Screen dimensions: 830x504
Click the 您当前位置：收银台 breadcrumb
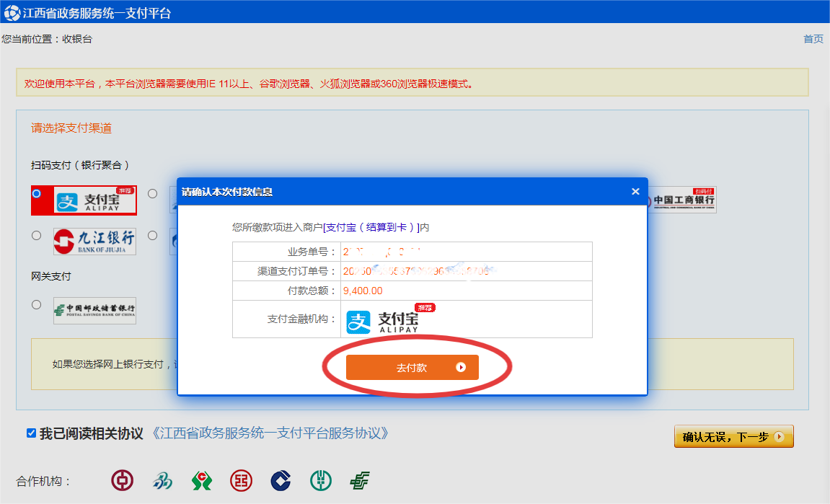click(x=47, y=39)
